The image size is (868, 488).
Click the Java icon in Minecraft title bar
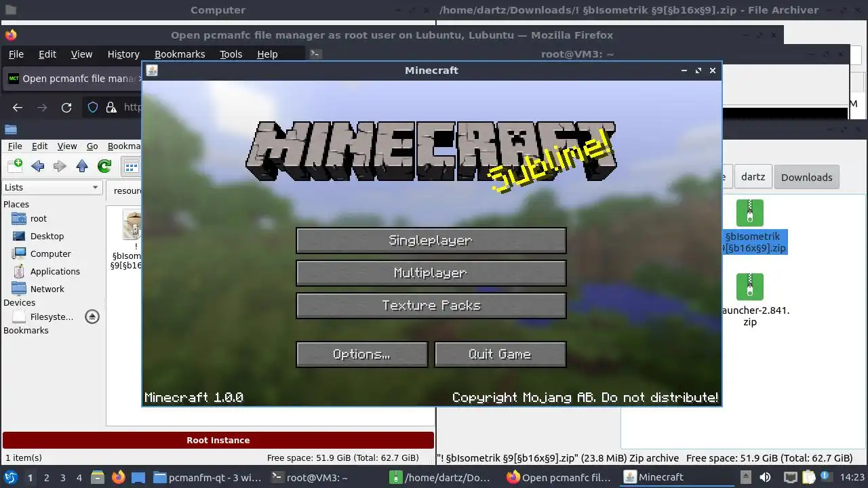click(153, 70)
